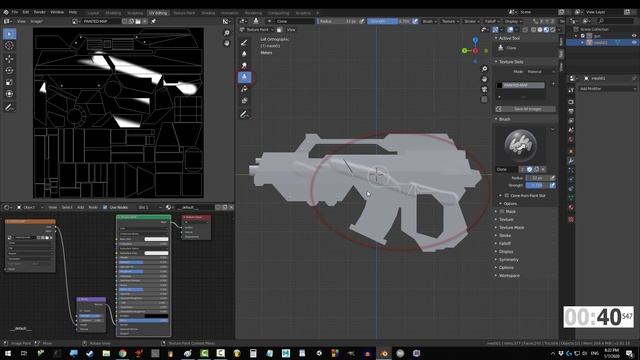The height and width of the screenshot is (360, 640).
Task: Click the Blender logo menu icon
Action: [x=6, y=12]
